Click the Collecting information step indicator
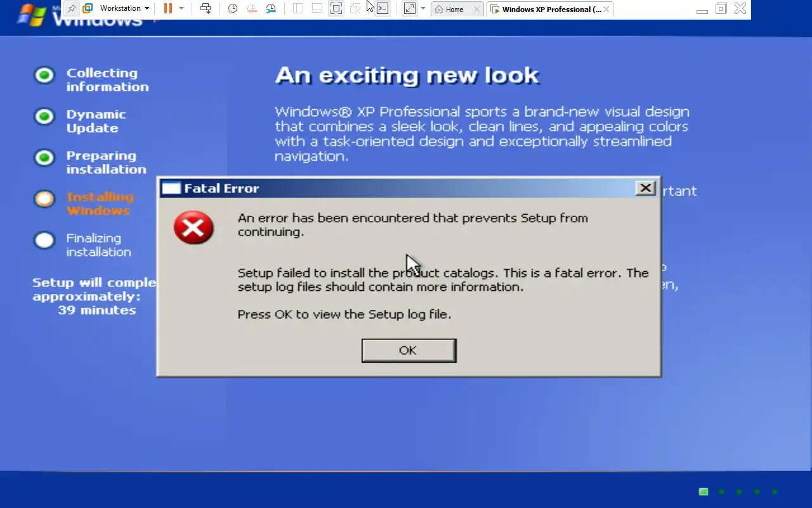The height and width of the screenshot is (508, 812). [44, 76]
